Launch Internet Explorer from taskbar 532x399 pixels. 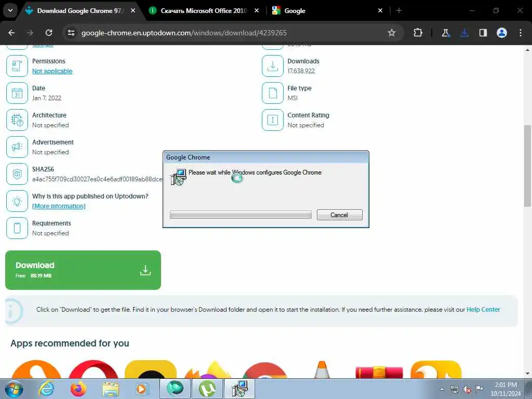(x=46, y=389)
